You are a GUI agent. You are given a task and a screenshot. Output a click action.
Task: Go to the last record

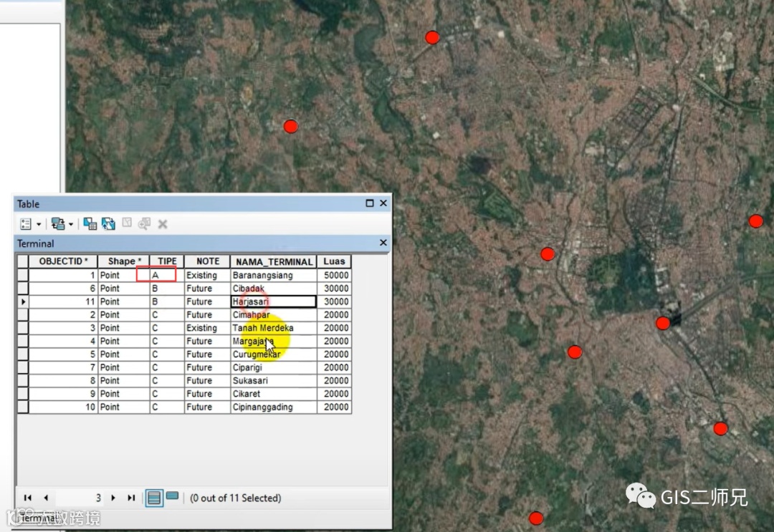coord(131,498)
